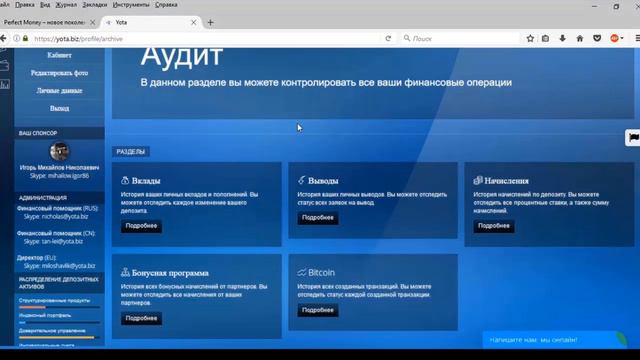Open Подробнее under Начисления

tap(494, 226)
